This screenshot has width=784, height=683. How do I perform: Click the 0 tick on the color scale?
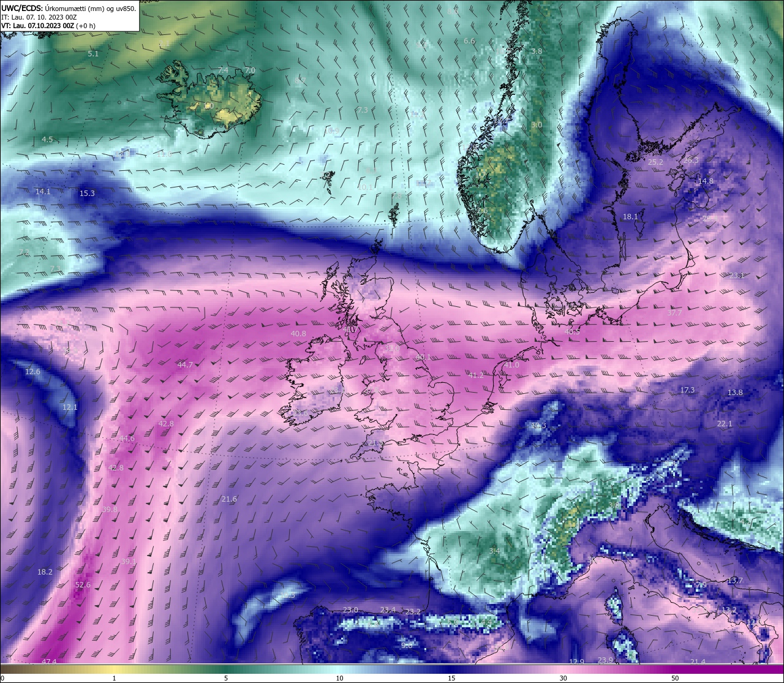point(2,678)
